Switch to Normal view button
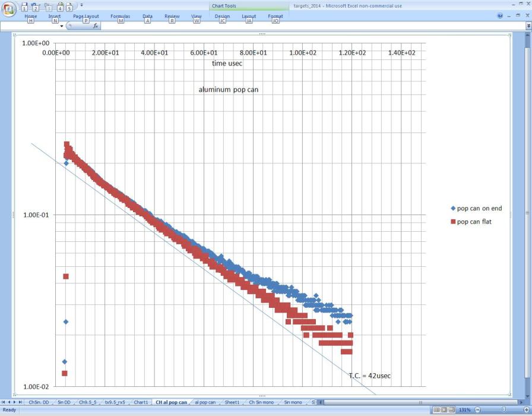This screenshot has height=416, width=532. click(436, 410)
